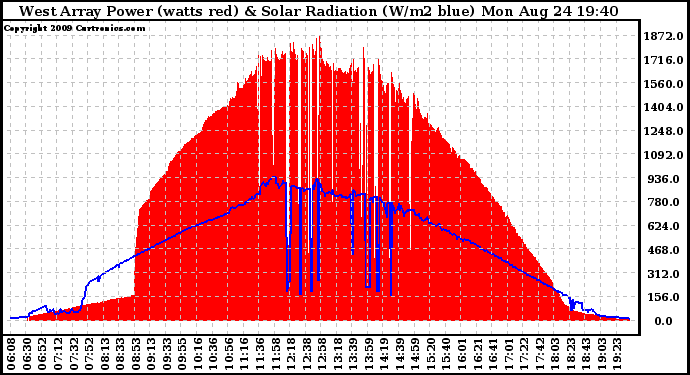The width and height of the screenshot is (690, 375).
Task: Click the 07:52 time label
Action: (x=89, y=354)
